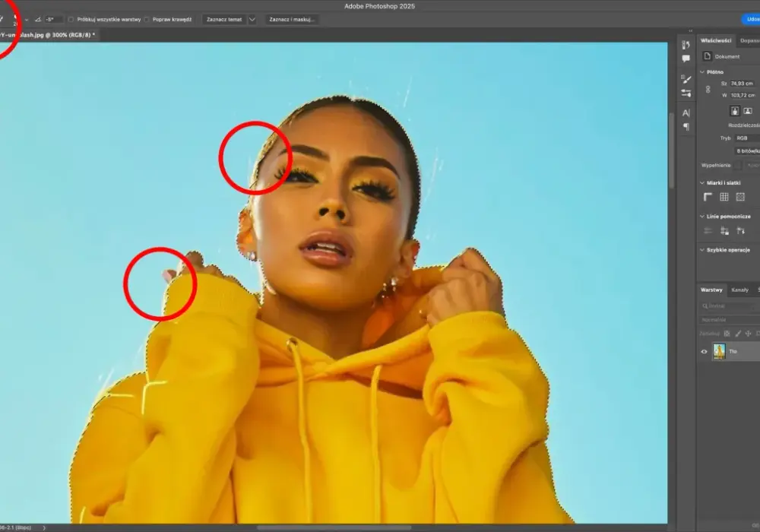Click the smart guides icon
Viewport: 760px width, 532px height.
click(740, 230)
